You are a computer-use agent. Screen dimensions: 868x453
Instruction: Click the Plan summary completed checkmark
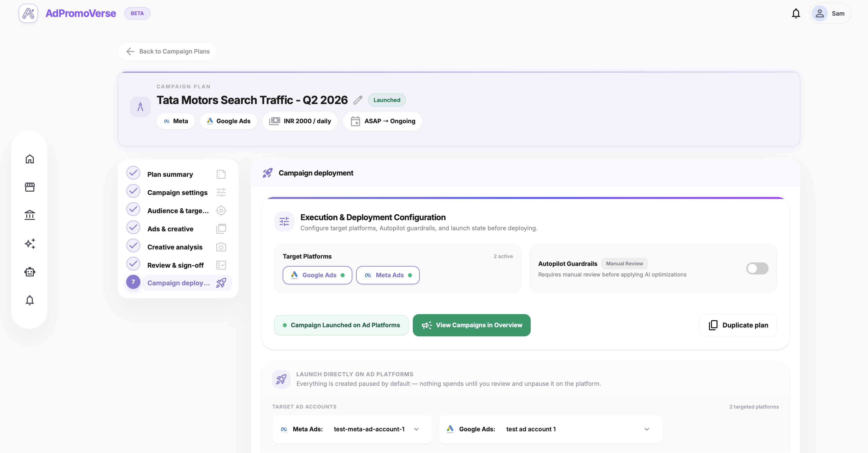(133, 173)
